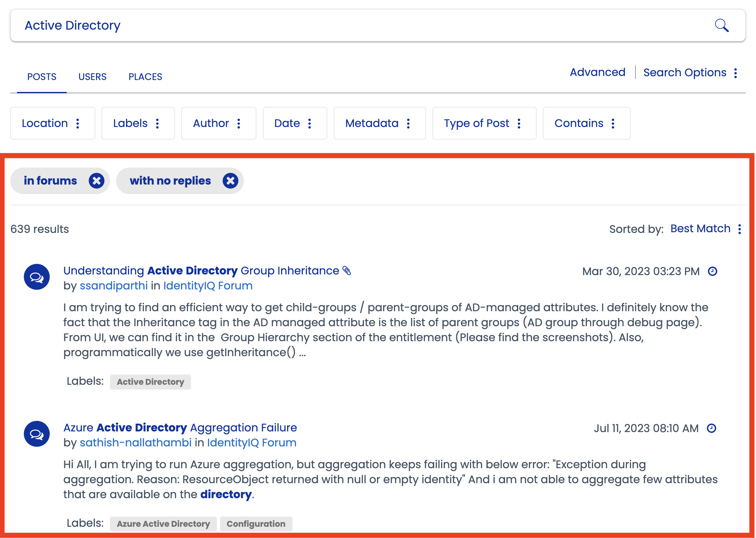
Task: Open the Contains filter dropdown
Action: click(586, 123)
